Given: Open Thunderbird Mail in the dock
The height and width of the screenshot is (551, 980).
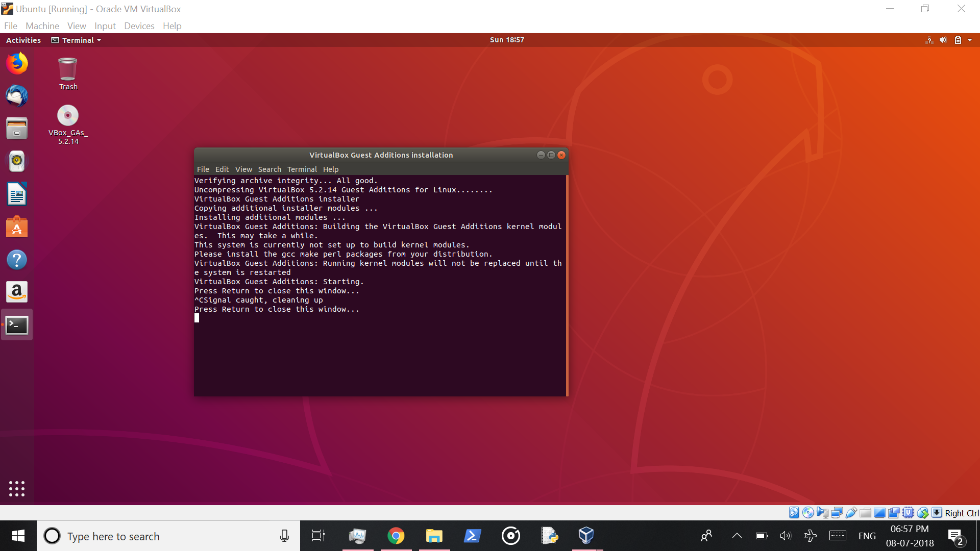Looking at the screenshot, I should [17, 96].
